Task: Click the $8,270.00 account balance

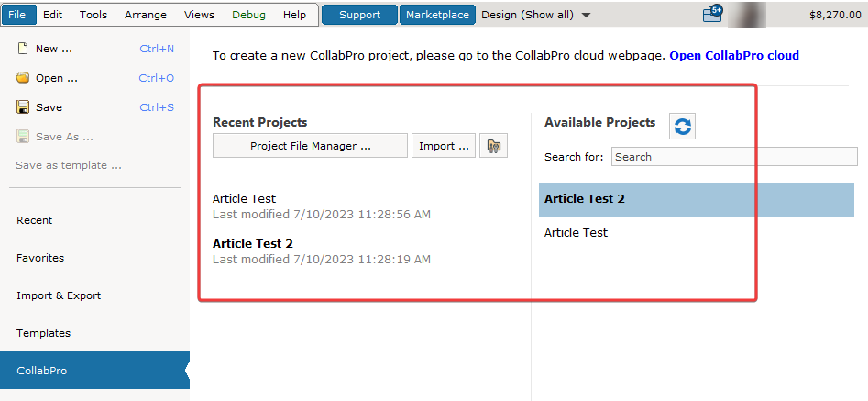Action: 835,15
